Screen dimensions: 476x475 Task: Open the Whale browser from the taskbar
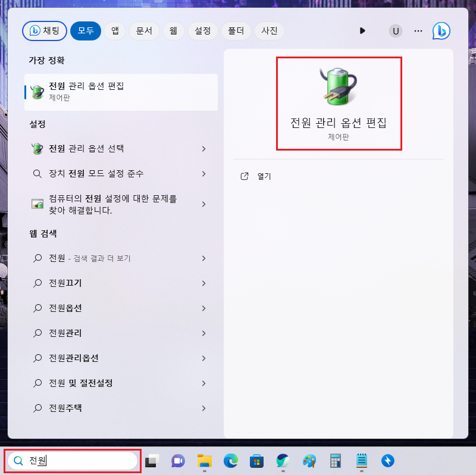282,461
